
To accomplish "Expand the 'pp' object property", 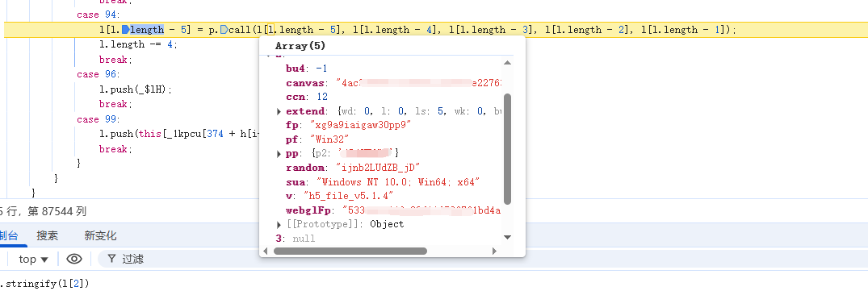I will (279, 153).
